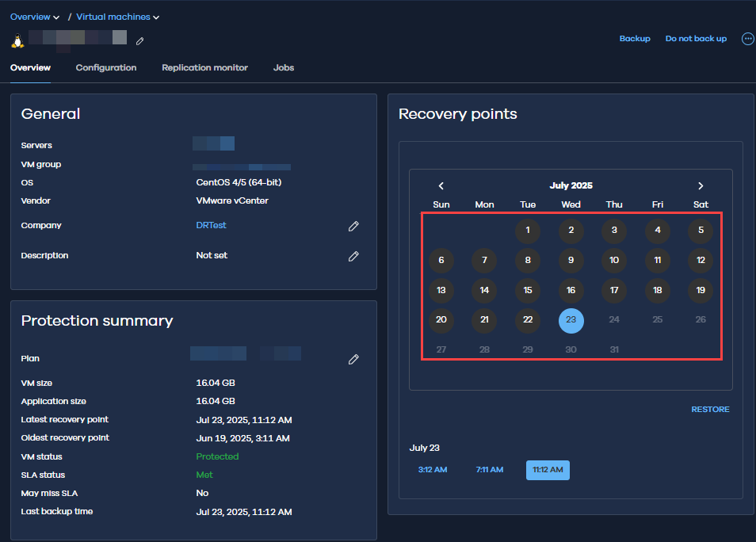The height and width of the screenshot is (542, 756).
Task: Click the May miss SLA No value
Action: point(202,494)
